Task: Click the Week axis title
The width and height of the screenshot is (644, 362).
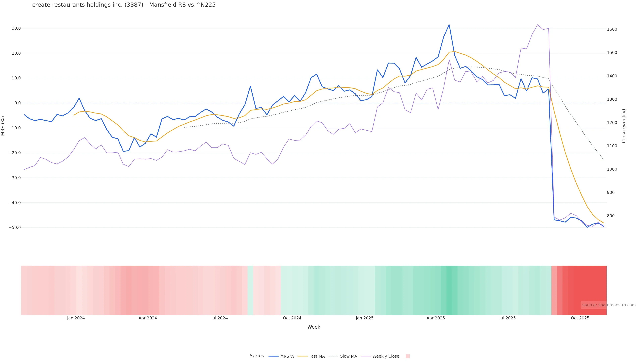Action: coord(313,327)
